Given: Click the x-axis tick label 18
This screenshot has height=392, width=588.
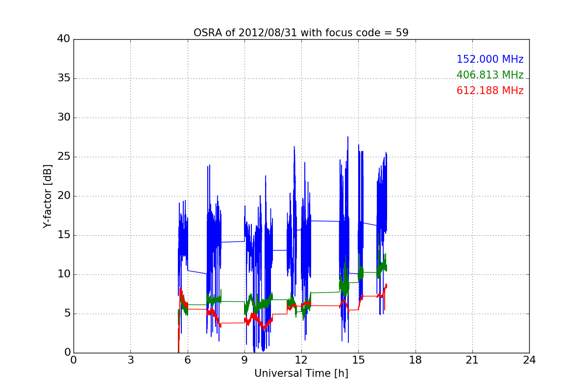Looking at the screenshot, I should coord(416,360).
